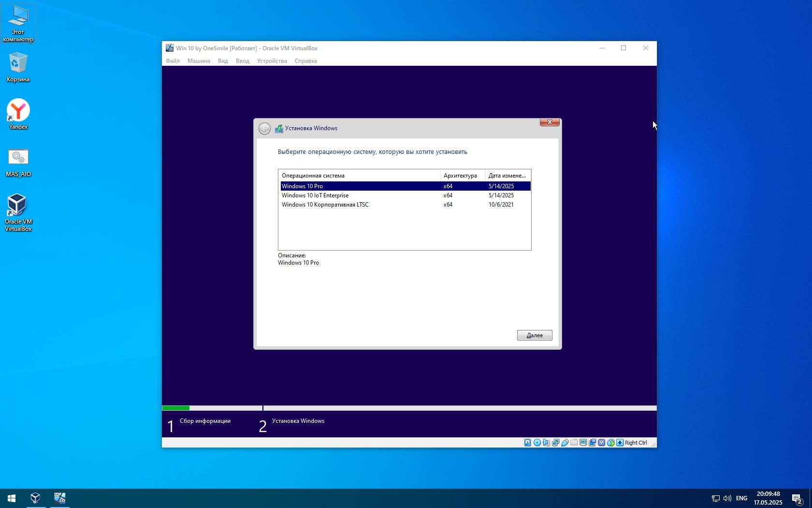Click the keyboard capture arrow indicator
Image resolution: width=812 pixels, height=508 pixels.
[x=620, y=443]
